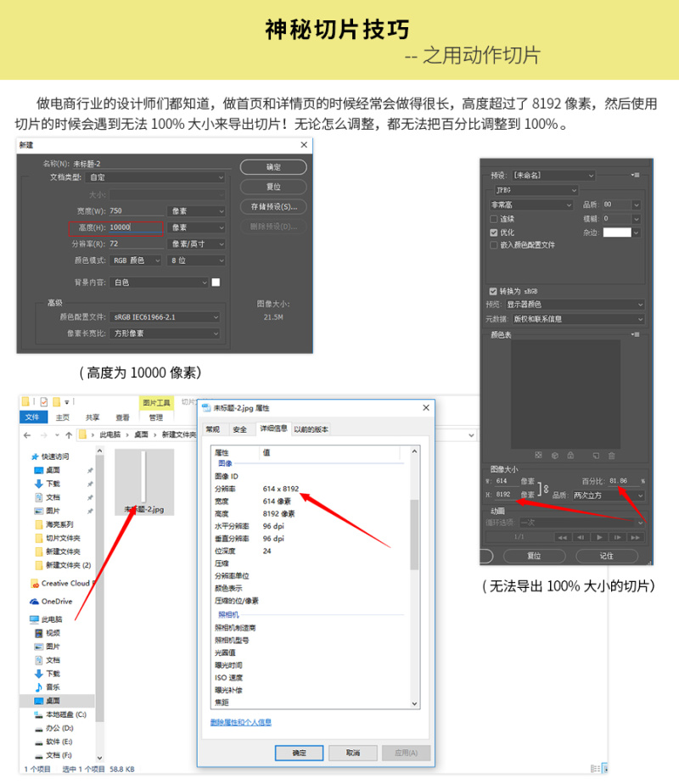Click the white 杂边 matte color swatch
Viewport: 679px width, 784px height.
point(617,232)
